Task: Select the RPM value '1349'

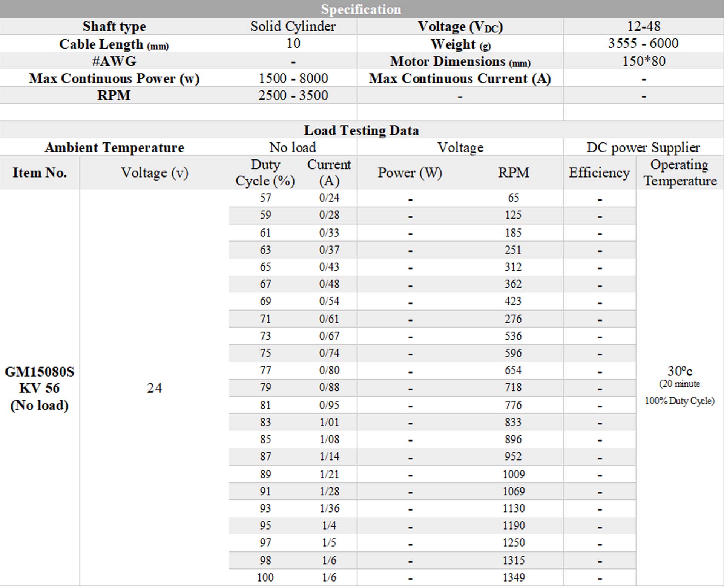Action: tap(514, 577)
